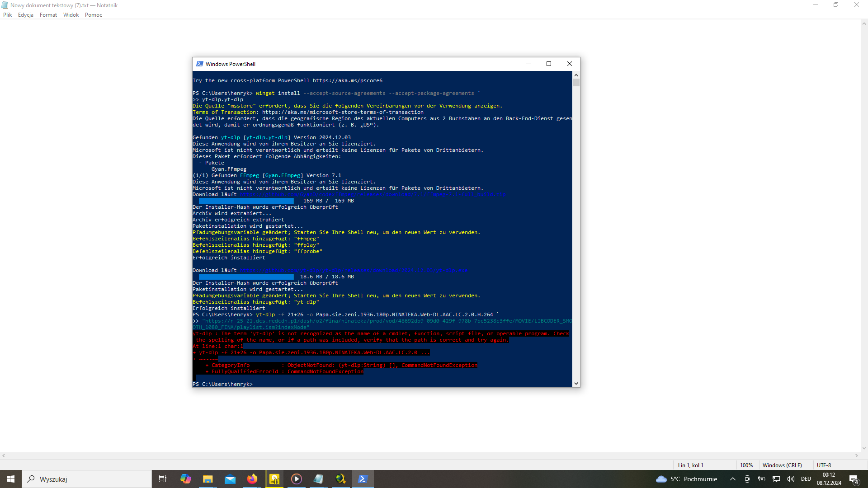Image resolution: width=868 pixels, height=488 pixels.
Task: Click the Wyszukaj search box
Action: [x=87, y=479]
